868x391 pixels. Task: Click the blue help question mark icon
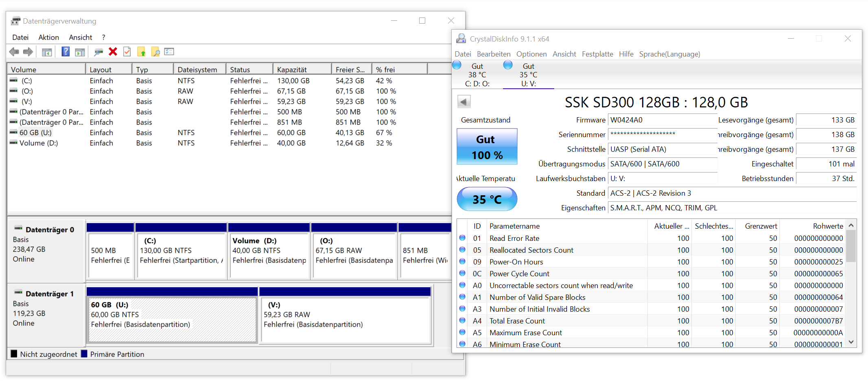65,52
